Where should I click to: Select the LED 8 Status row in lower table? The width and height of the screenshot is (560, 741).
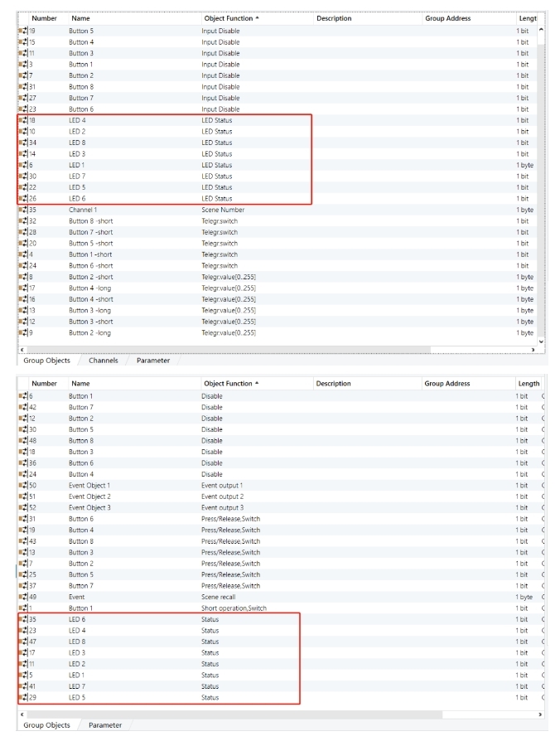(166, 642)
